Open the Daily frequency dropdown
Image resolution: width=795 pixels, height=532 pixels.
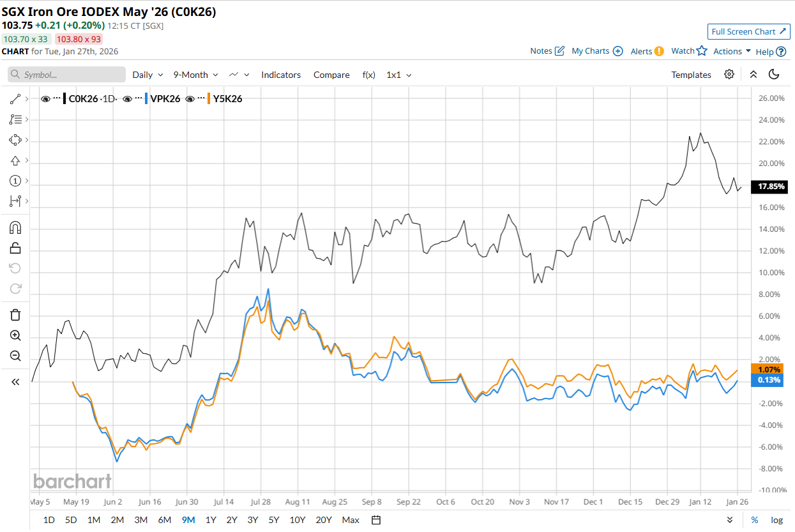click(x=148, y=75)
